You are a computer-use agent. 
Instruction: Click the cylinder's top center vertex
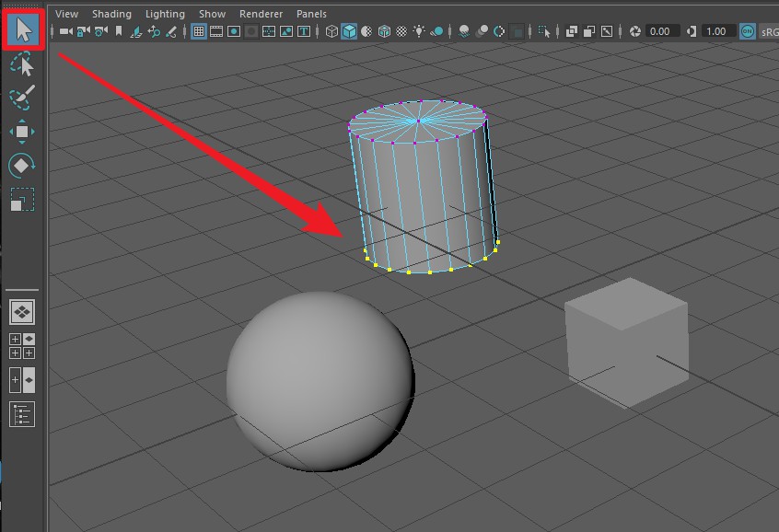(x=418, y=121)
